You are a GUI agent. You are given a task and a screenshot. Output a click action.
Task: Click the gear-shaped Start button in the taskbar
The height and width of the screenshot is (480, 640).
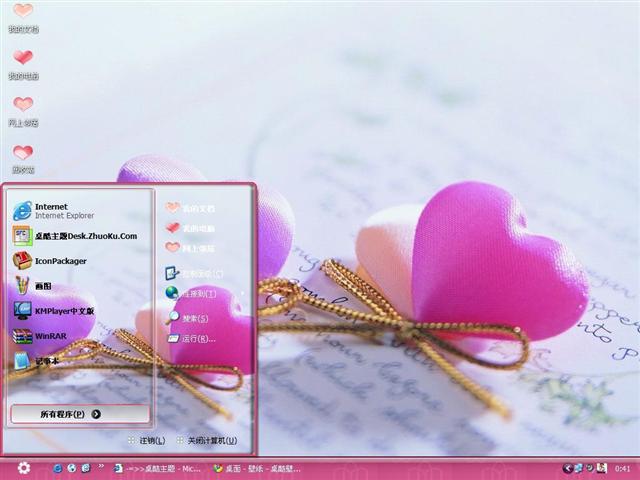coord(24,468)
